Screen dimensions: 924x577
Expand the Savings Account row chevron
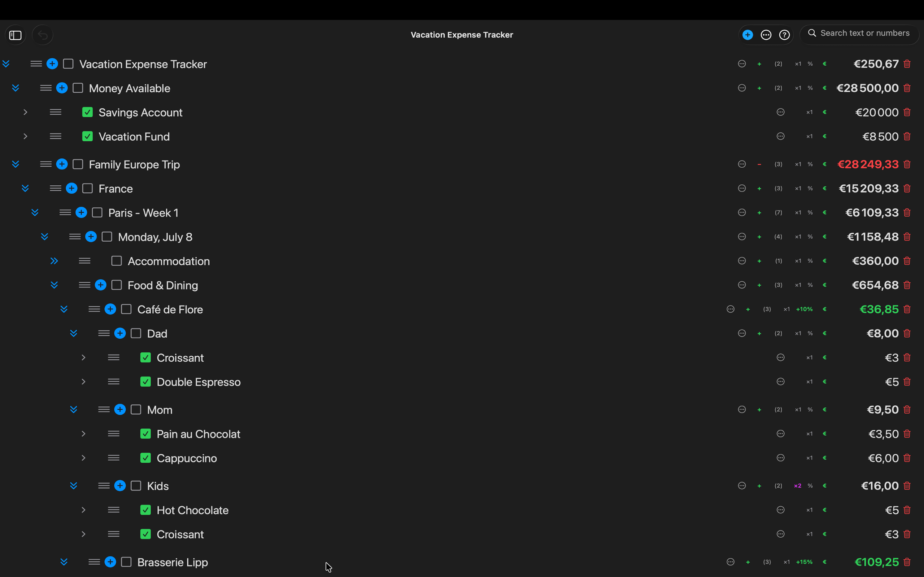click(25, 112)
